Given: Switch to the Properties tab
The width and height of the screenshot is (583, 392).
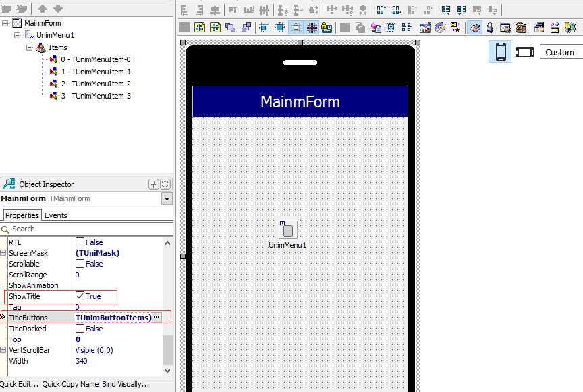Looking at the screenshot, I should pyautogui.click(x=22, y=215).
